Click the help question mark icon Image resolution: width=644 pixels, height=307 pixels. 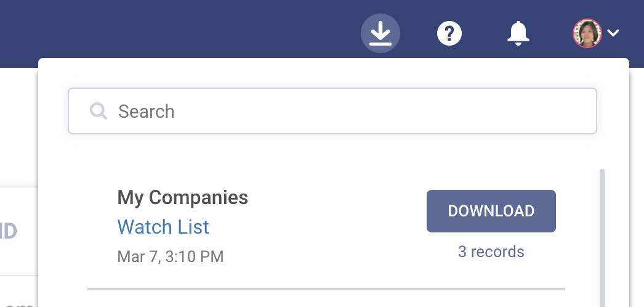point(449,33)
